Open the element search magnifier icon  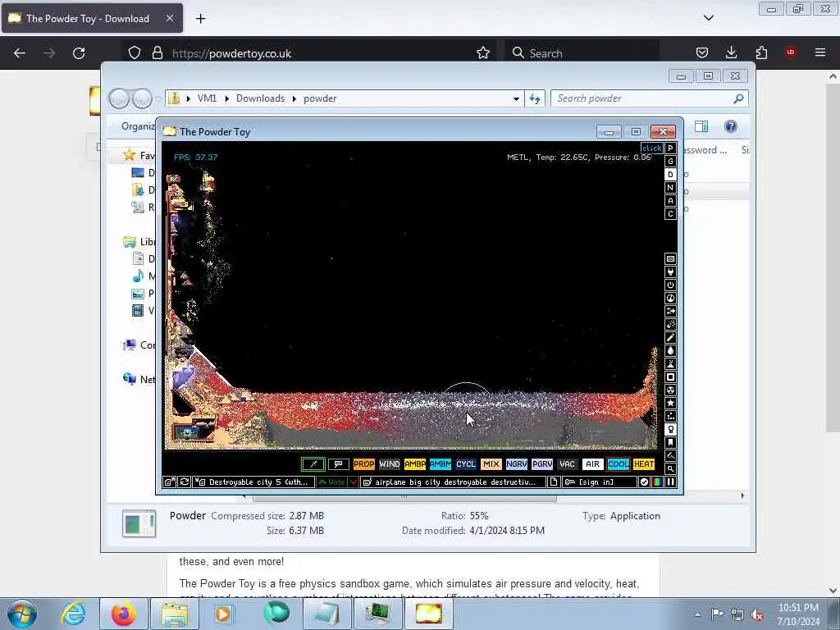coord(670,468)
